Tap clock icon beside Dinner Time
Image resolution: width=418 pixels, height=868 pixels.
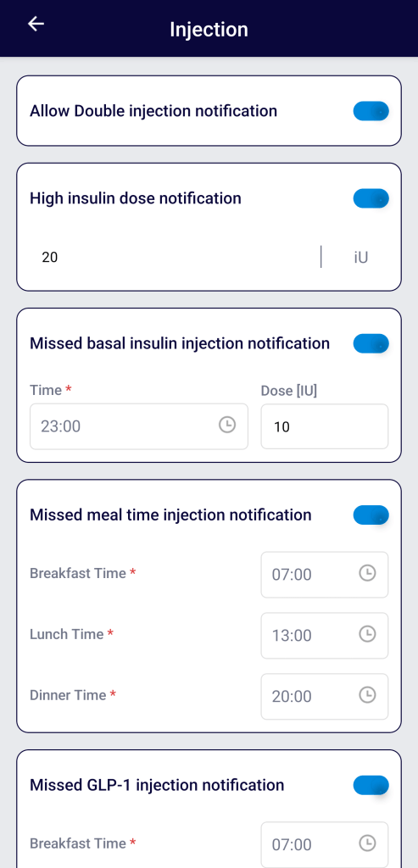click(368, 695)
